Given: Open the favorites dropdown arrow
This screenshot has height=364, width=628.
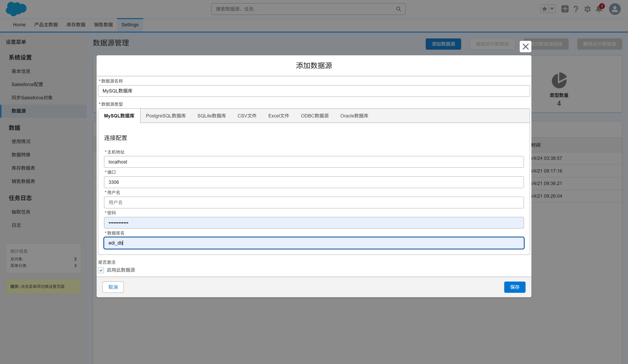Looking at the screenshot, I should (552, 8).
